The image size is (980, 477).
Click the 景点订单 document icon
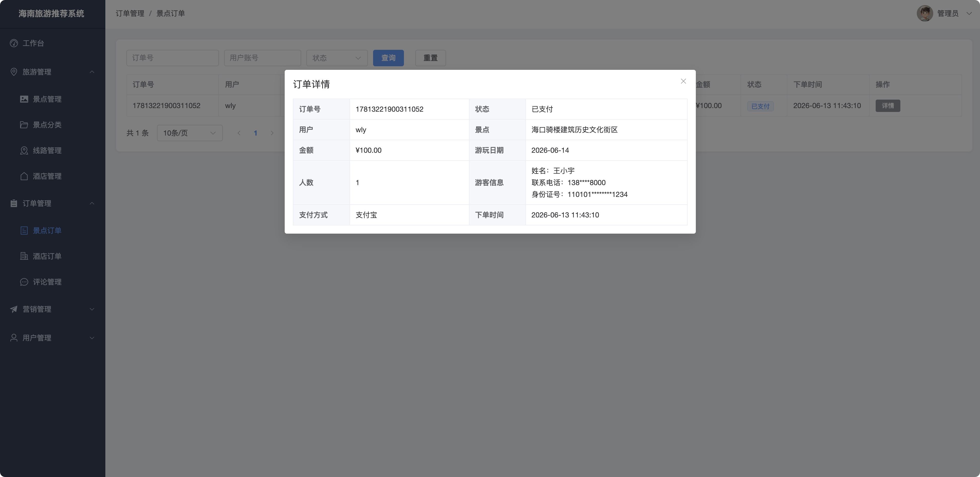[x=24, y=231]
